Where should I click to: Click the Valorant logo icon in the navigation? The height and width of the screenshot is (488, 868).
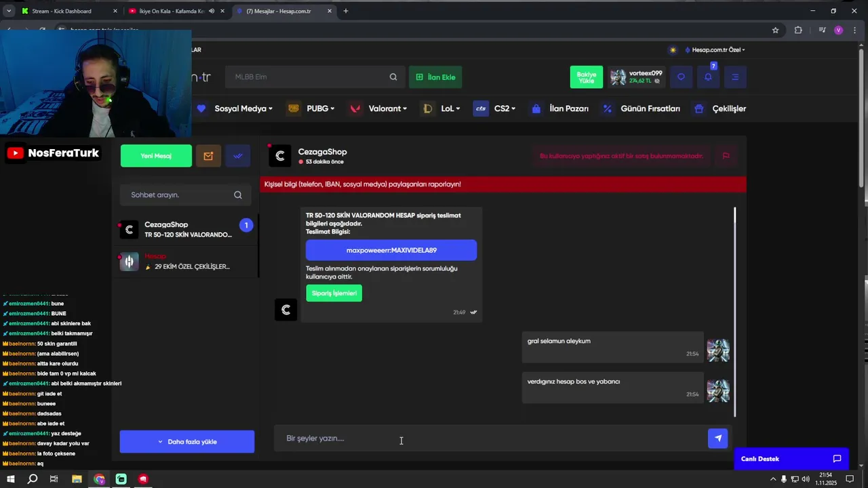point(355,108)
